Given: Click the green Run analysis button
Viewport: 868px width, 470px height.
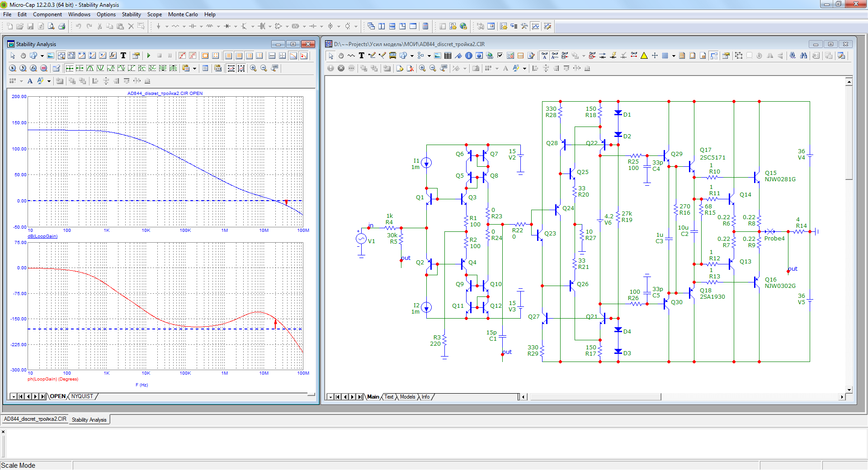Looking at the screenshot, I should coord(148,56).
